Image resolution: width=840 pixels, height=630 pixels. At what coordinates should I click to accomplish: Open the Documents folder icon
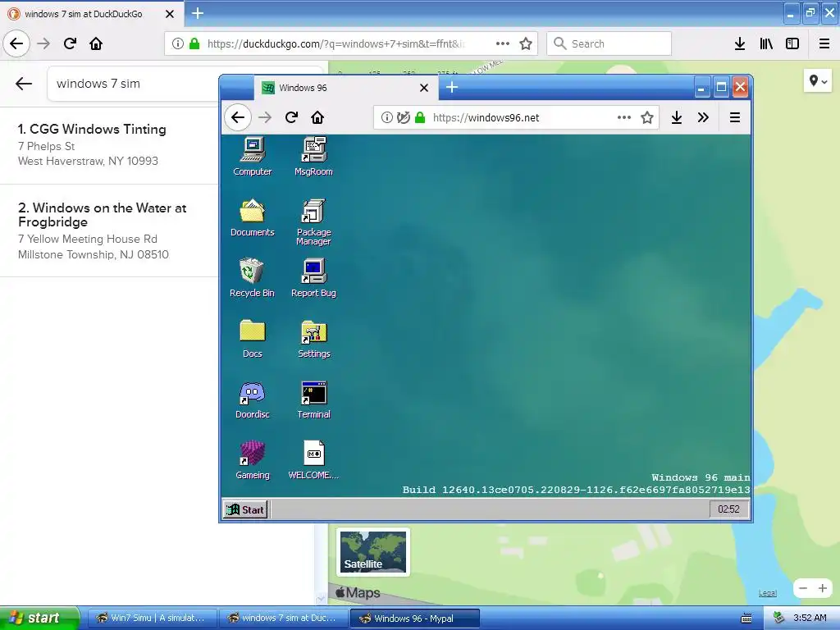click(253, 217)
